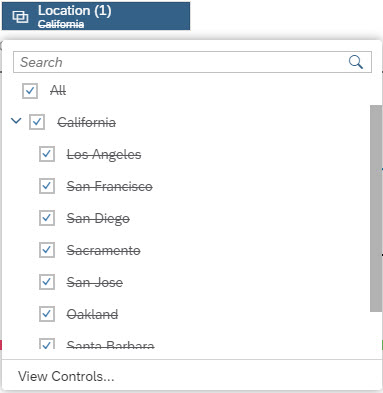Toggle the Sacramento checkbox

[x=47, y=250]
